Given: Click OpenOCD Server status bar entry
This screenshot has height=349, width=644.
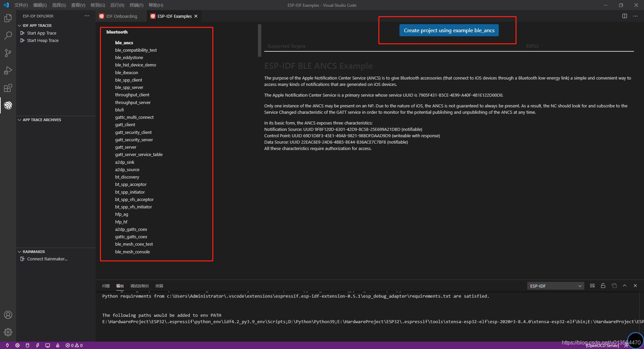Looking at the screenshot, I should 602,346.
